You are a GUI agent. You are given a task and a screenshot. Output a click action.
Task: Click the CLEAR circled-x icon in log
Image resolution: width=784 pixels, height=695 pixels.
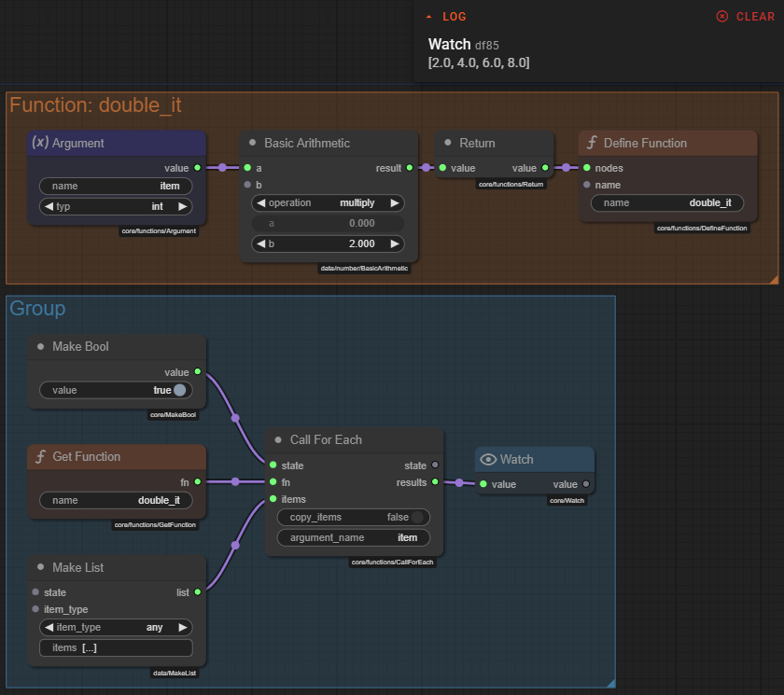(x=722, y=17)
